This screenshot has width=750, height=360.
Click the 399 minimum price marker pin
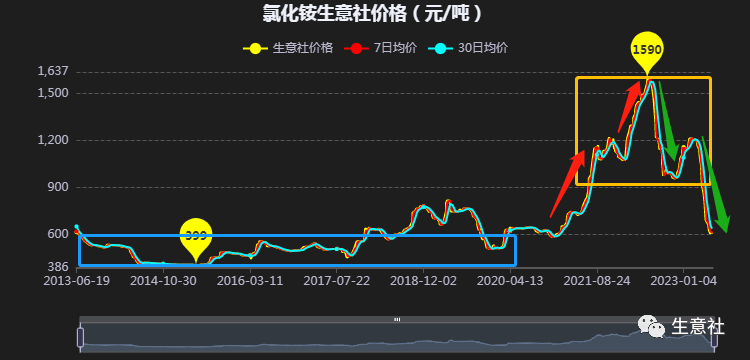(x=196, y=237)
